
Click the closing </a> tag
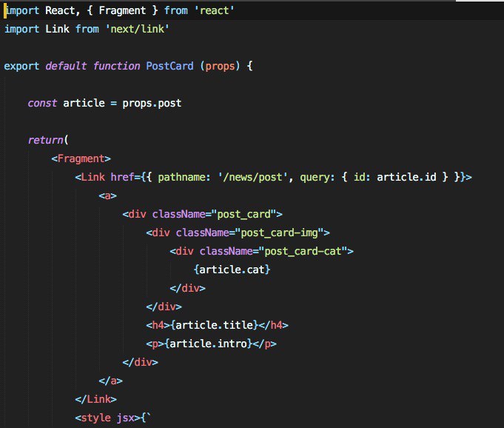point(110,381)
